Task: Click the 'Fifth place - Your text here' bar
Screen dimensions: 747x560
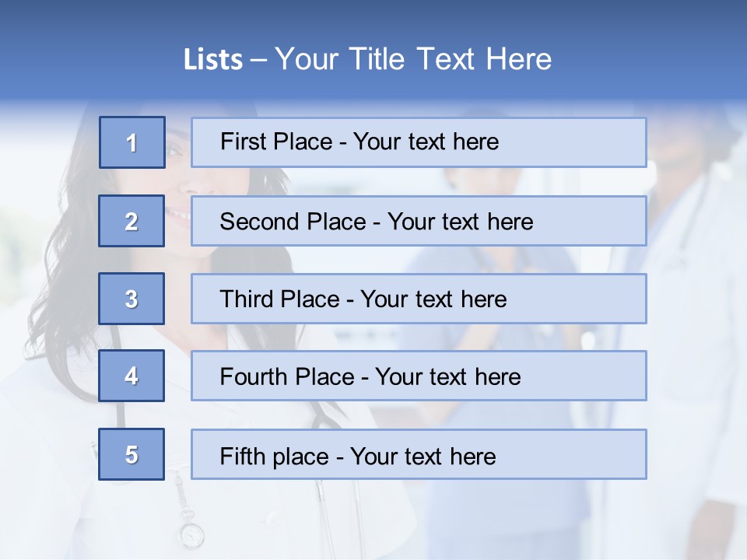Action: (x=419, y=454)
